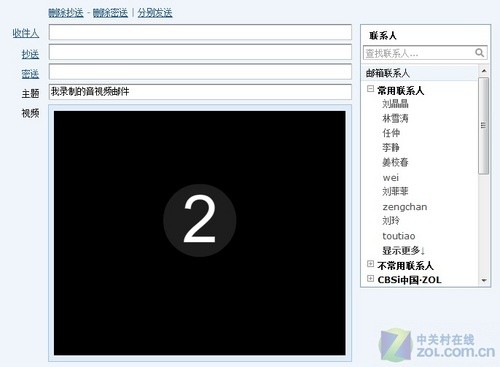Expand the CBSi中国·ZOL group
The height and width of the screenshot is (367, 500).
click(x=370, y=278)
